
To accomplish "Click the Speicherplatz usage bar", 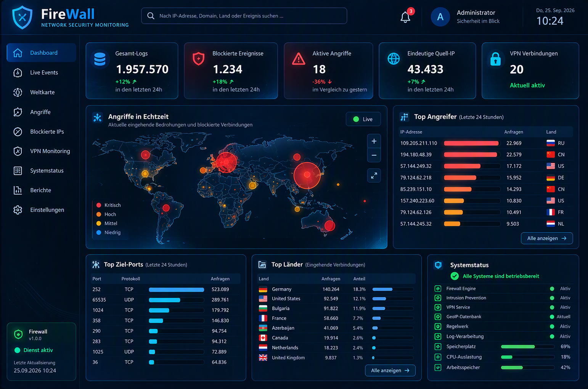I will click(528, 347).
